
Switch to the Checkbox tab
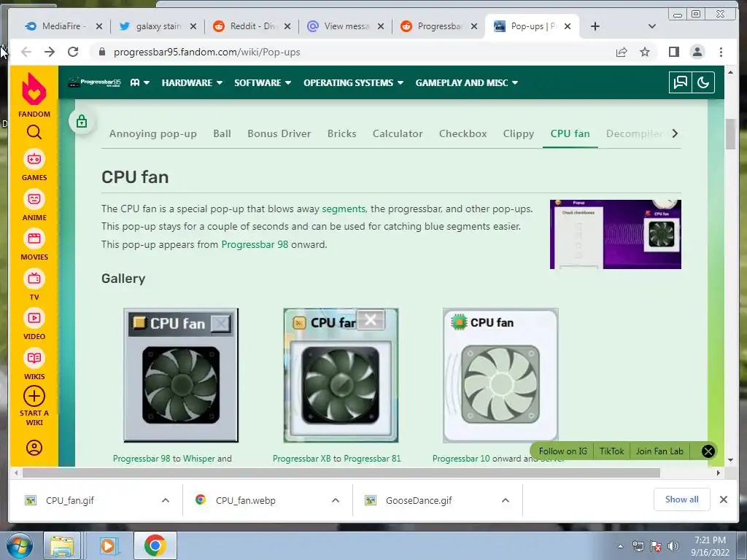[x=462, y=134]
